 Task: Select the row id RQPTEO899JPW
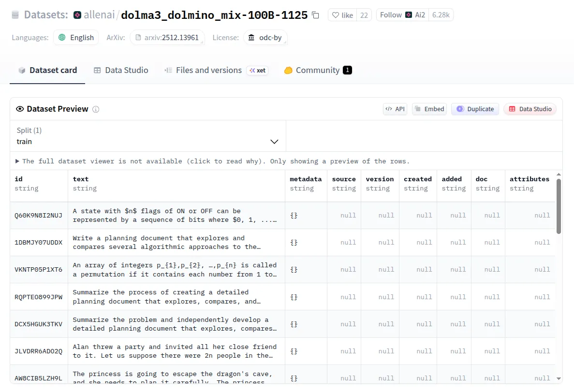pyautogui.click(x=38, y=297)
